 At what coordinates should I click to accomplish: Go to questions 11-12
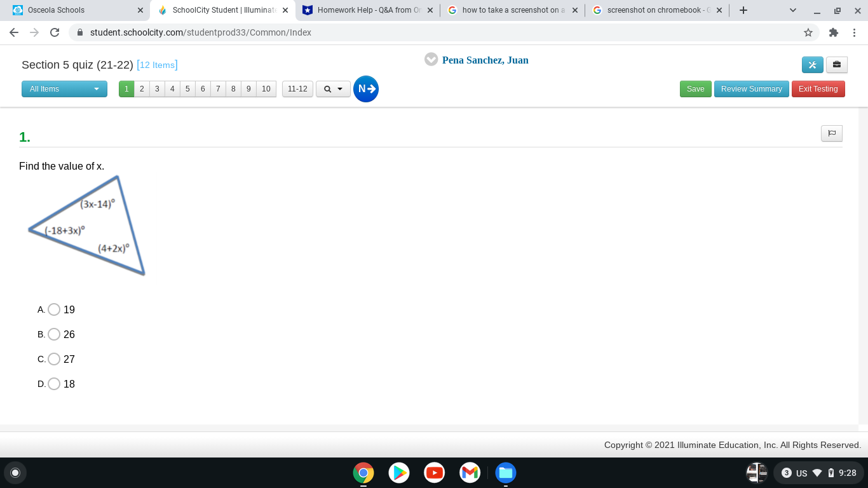(297, 89)
